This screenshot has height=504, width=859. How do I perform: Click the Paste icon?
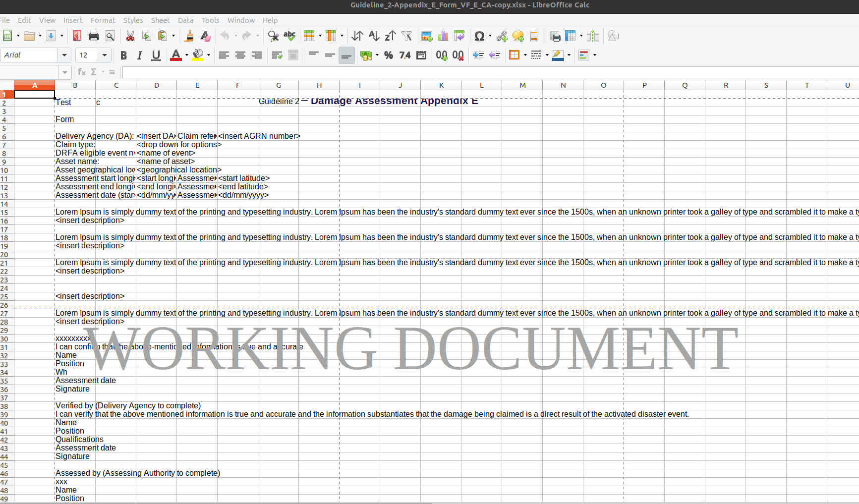coord(162,36)
